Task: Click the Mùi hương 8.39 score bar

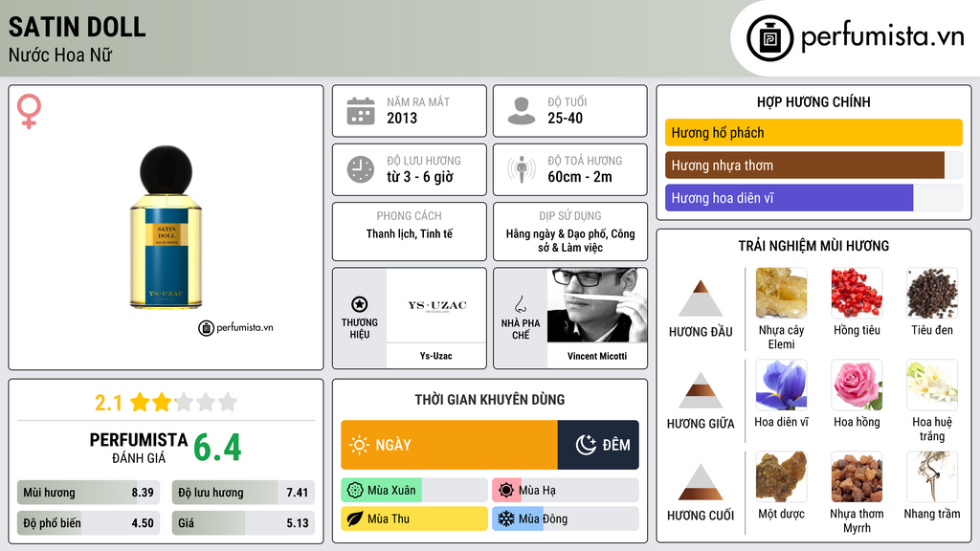Action: (x=89, y=493)
